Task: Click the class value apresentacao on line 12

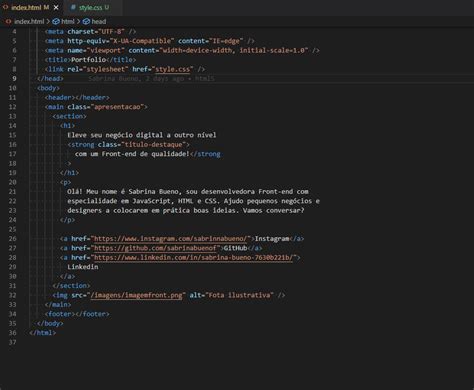Action: tap(117, 107)
